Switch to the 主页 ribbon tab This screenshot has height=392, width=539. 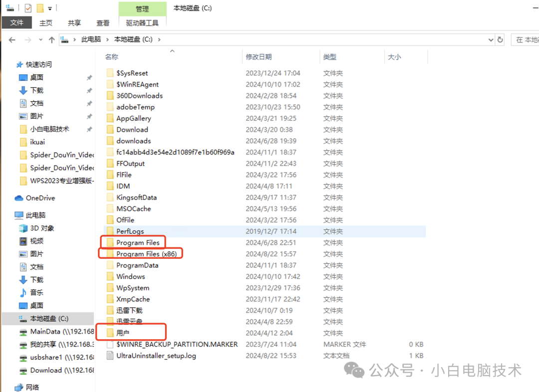point(46,22)
